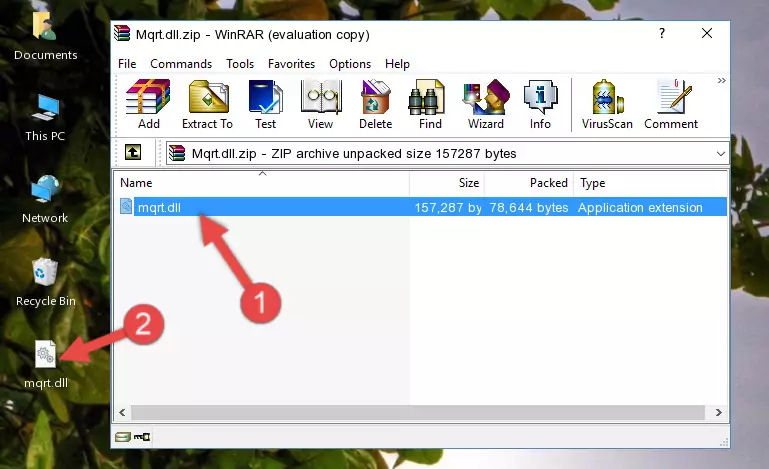
Task: Click the horizontal scrollbar thumb
Action: point(418,413)
